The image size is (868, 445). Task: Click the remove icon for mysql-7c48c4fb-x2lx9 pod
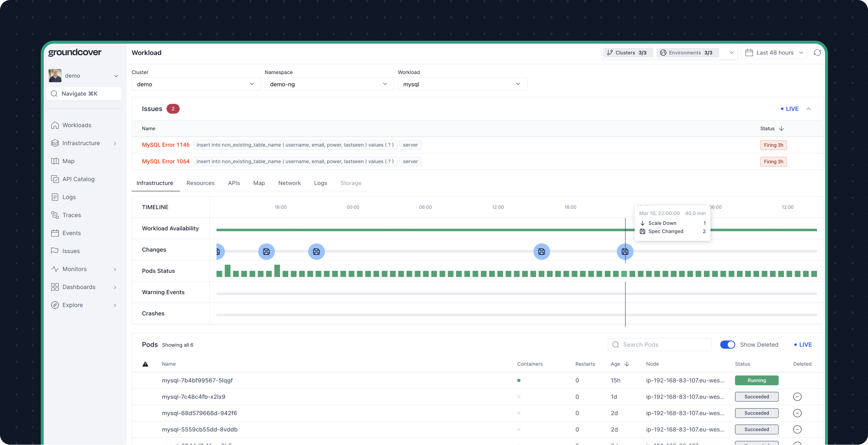[797, 397]
